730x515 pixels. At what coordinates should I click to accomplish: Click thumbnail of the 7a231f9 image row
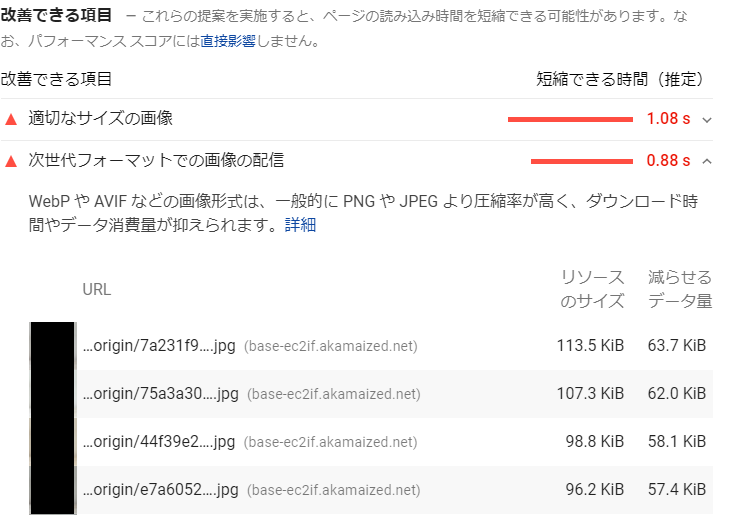[53, 346]
